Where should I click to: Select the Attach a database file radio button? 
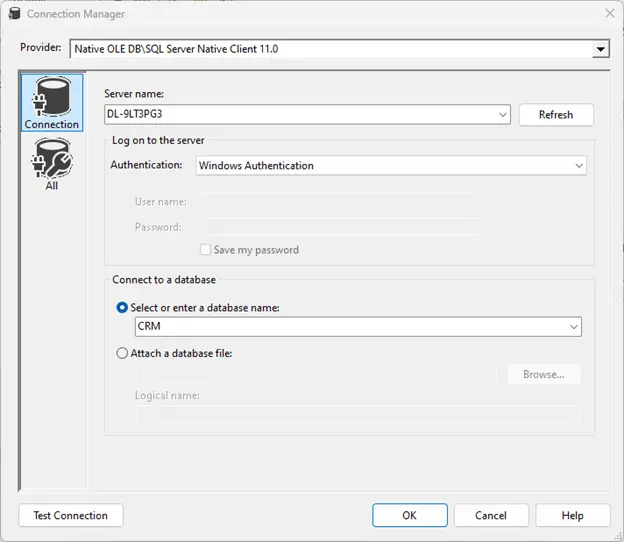click(x=123, y=353)
